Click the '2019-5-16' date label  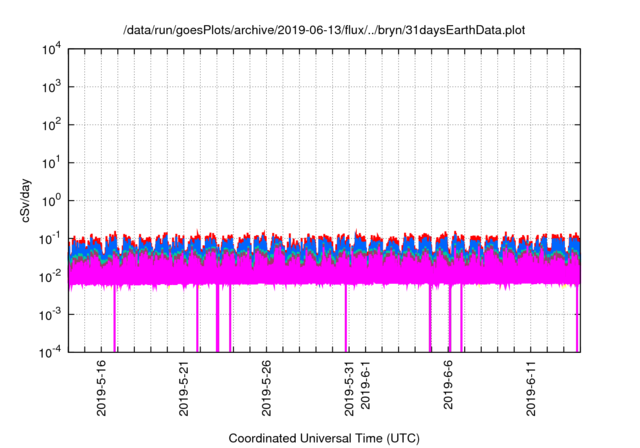click(101, 388)
